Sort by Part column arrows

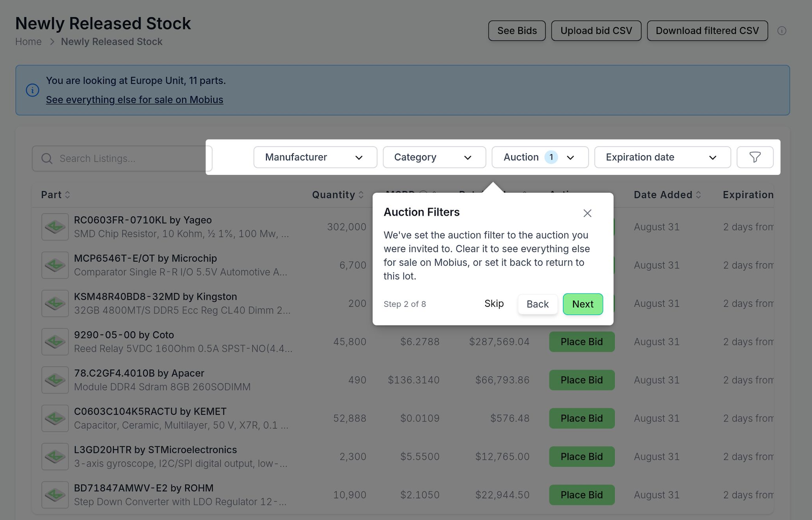67,195
